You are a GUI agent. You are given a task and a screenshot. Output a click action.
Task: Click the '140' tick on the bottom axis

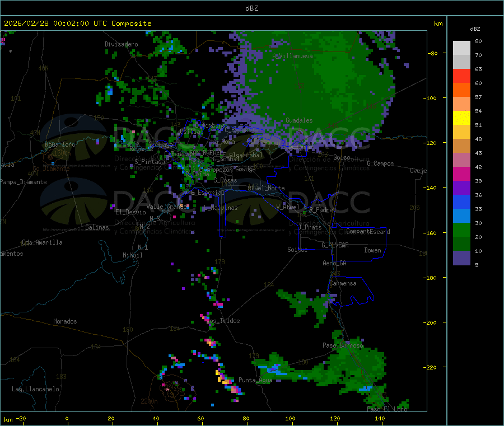380,418
